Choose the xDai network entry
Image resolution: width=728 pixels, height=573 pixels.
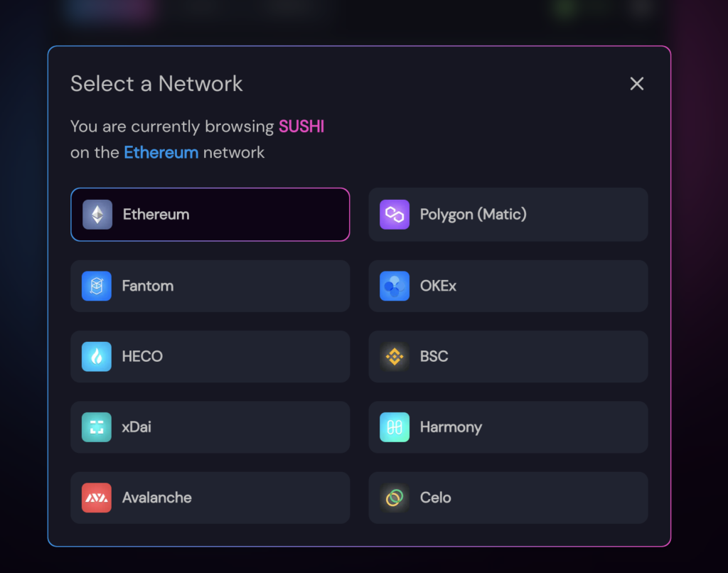click(210, 427)
